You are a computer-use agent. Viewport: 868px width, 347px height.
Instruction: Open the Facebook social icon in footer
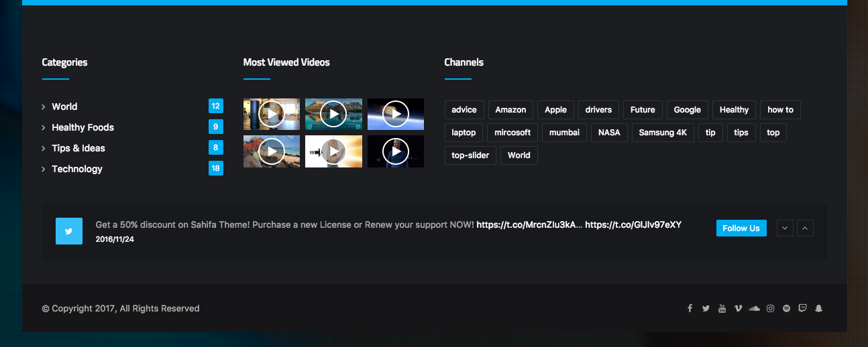[690, 309]
